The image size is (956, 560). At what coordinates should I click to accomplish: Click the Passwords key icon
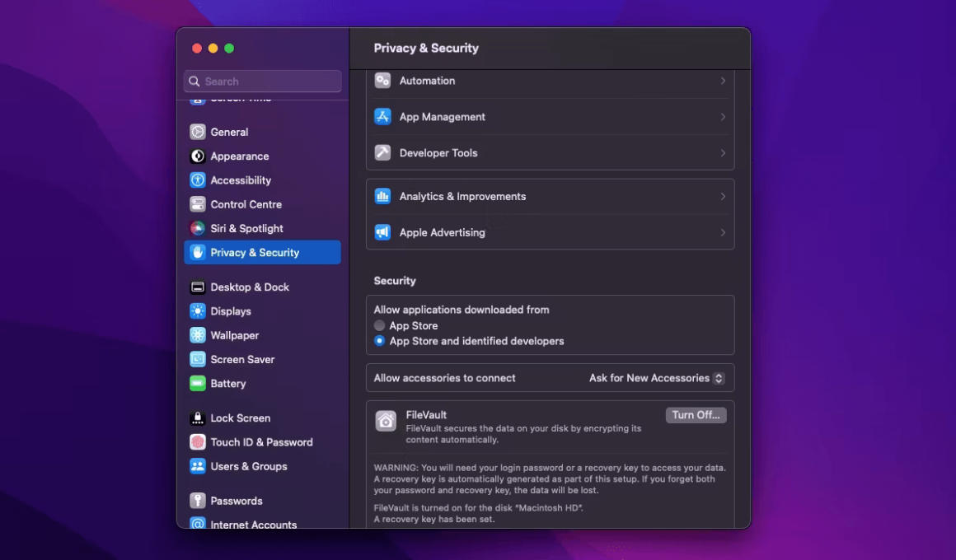point(198,500)
